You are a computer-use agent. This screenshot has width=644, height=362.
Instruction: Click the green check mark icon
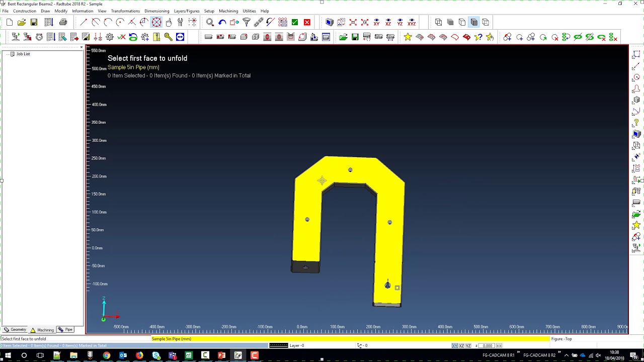coord(295,22)
